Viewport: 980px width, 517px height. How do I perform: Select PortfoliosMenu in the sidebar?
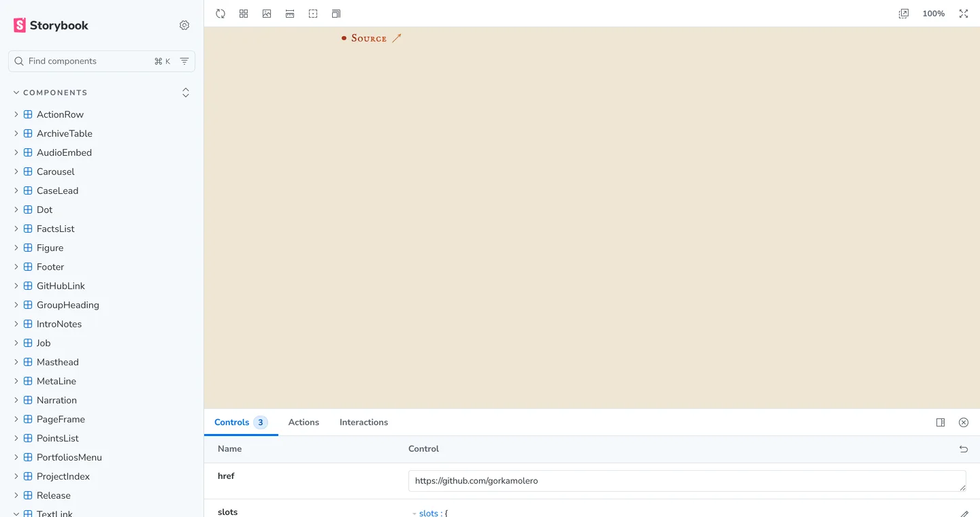pyautogui.click(x=69, y=457)
